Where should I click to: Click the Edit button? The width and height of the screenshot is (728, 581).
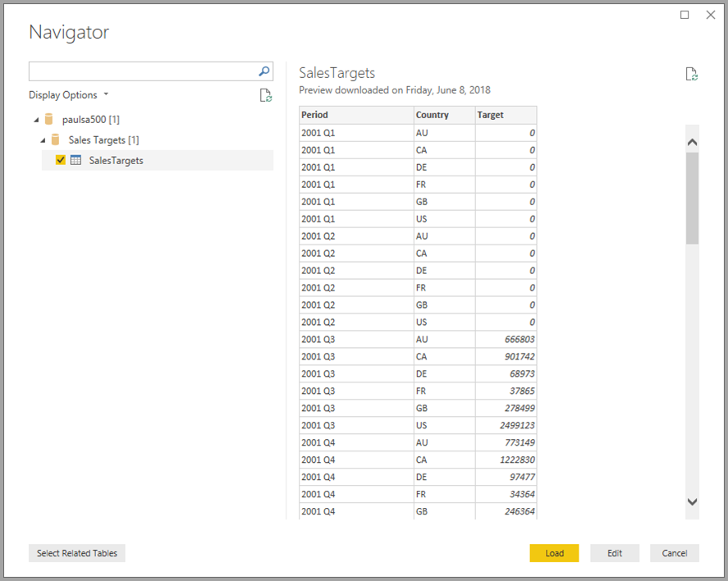(615, 553)
